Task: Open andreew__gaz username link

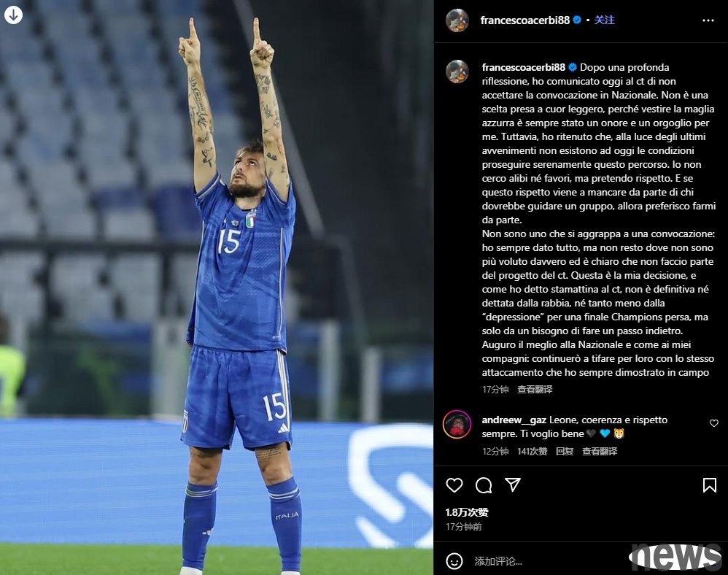Action: 514,420
